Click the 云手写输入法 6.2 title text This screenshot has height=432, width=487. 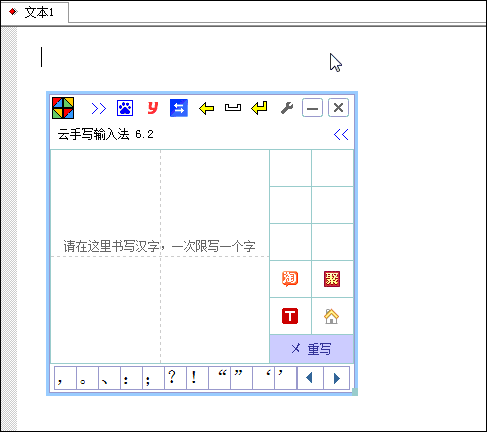click(105, 134)
